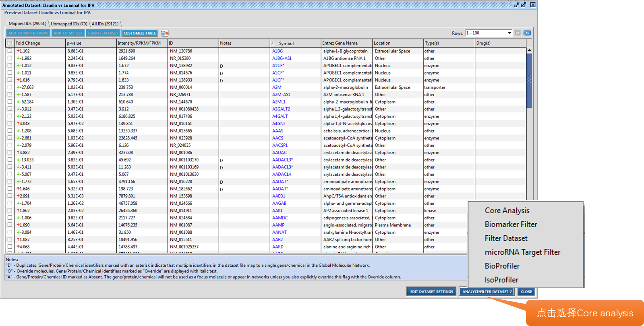Click the minimize-to-dock window icon in title bar
The height and width of the screenshot is (326, 644).
[516, 5]
